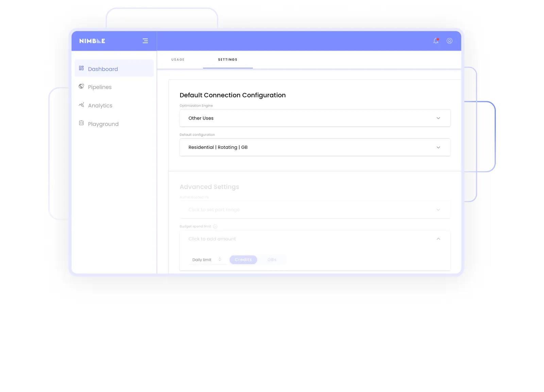Open Analytics via its chart icon
The width and height of the screenshot is (544, 392).
pyautogui.click(x=81, y=105)
